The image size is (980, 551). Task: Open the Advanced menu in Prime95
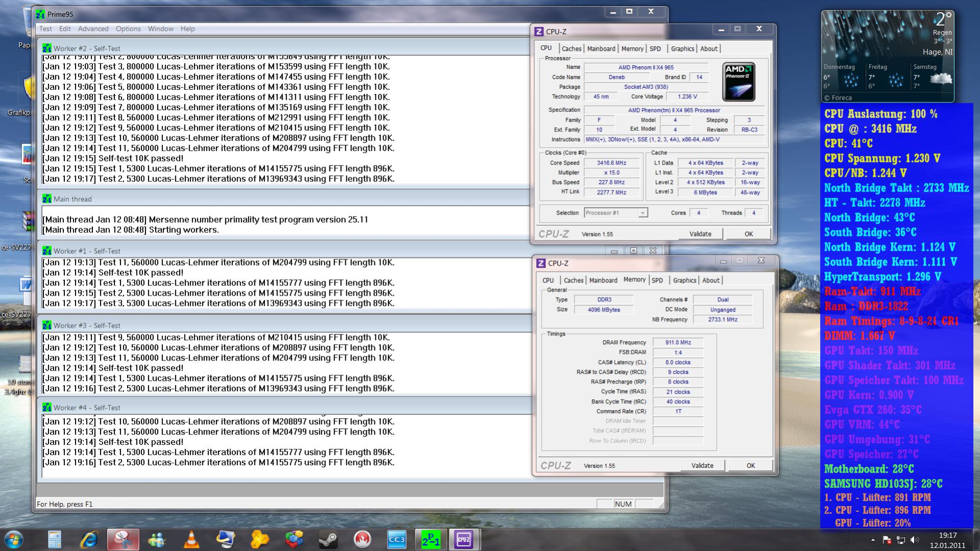(x=93, y=29)
